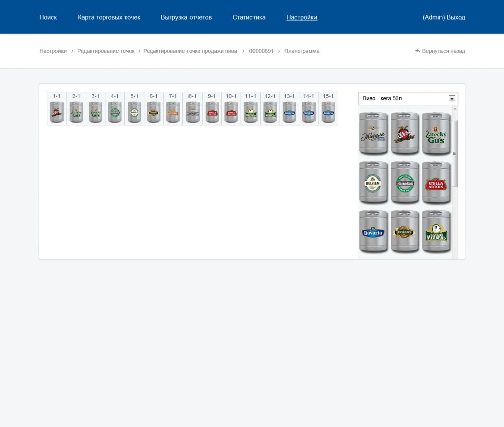Click the Планограмма breadcrumb
The height and width of the screenshot is (427, 504).
(302, 51)
